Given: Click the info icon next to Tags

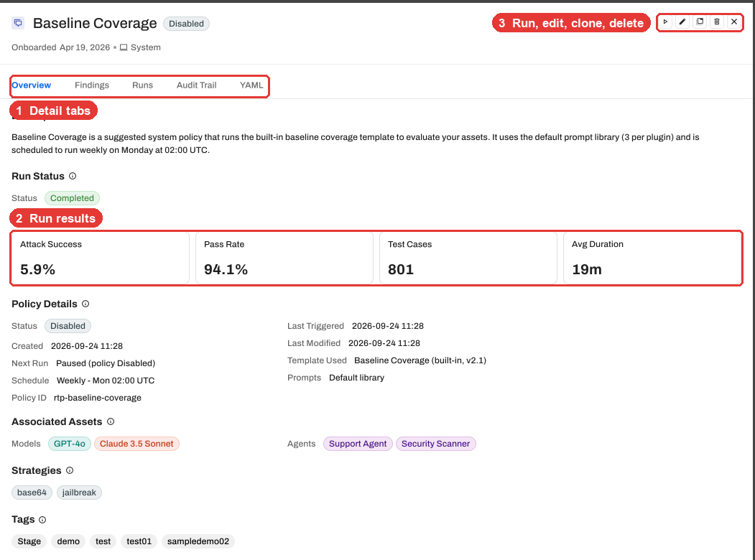Looking at the screenshot, I should coord(42,520).
